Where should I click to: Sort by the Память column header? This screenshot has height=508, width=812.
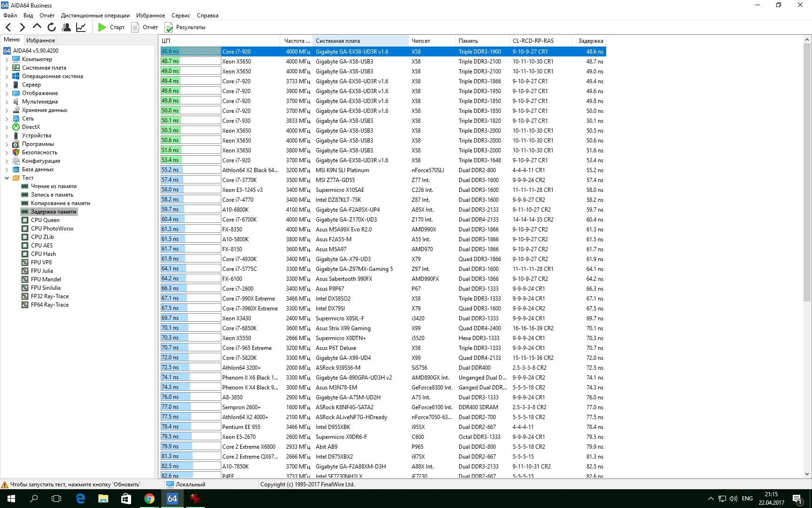(483, 41)
